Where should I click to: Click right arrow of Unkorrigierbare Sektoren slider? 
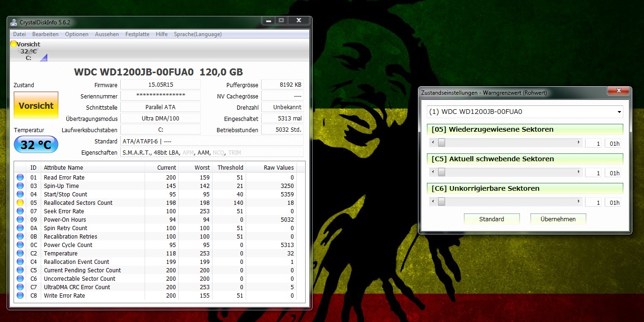click(x=578, y=202)
